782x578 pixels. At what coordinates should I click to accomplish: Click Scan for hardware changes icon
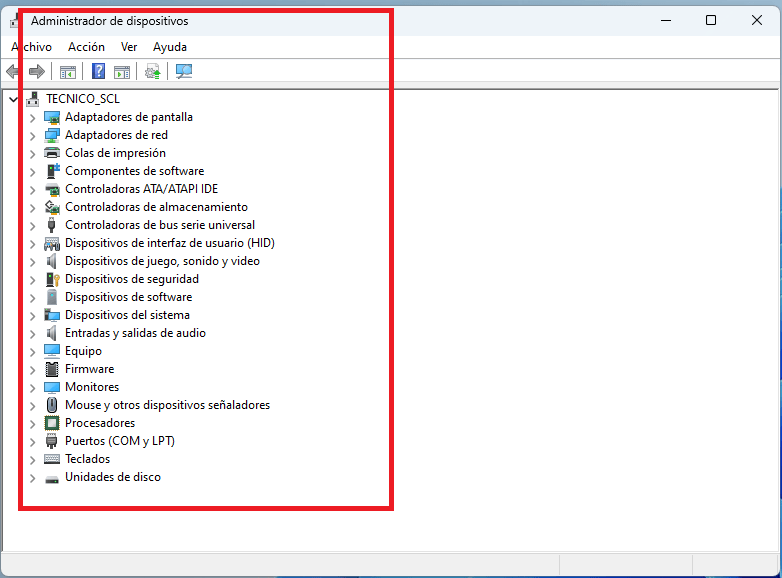click(x=183, y=71)
